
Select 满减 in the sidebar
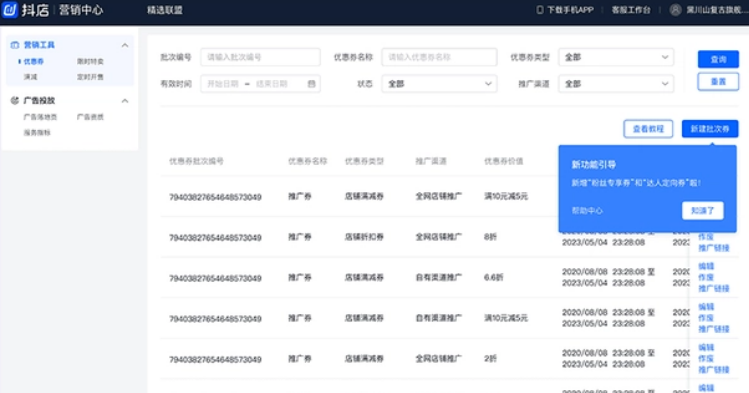pyautogui.click(x=30, y=77)
